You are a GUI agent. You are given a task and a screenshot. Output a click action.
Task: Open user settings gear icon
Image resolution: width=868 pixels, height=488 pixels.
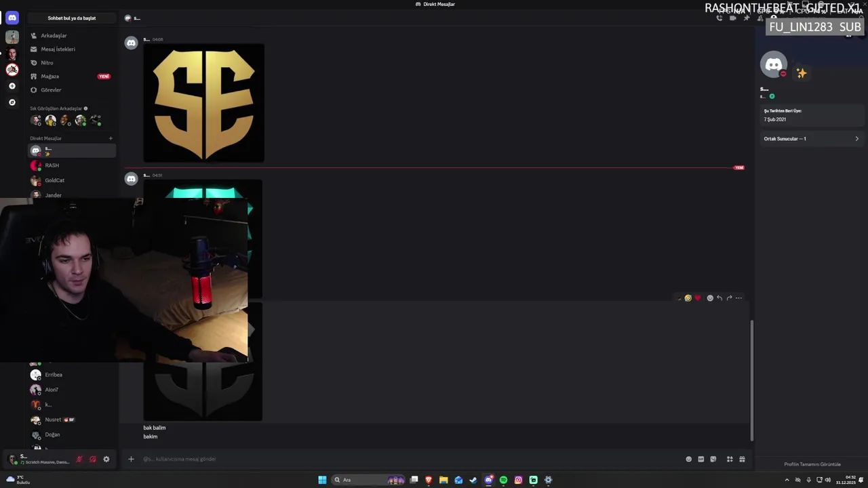[106, 459]
